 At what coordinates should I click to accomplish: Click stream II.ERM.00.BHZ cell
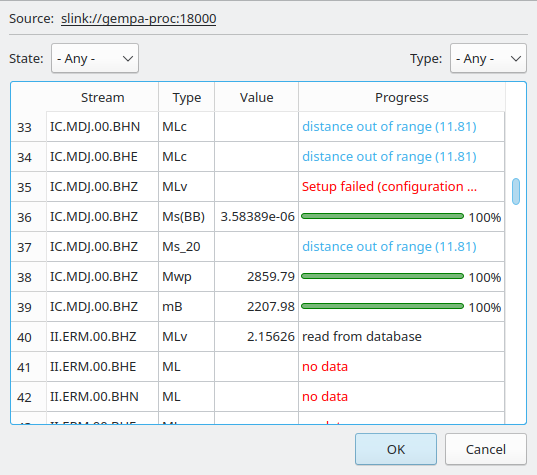click(x=102, y=337)
